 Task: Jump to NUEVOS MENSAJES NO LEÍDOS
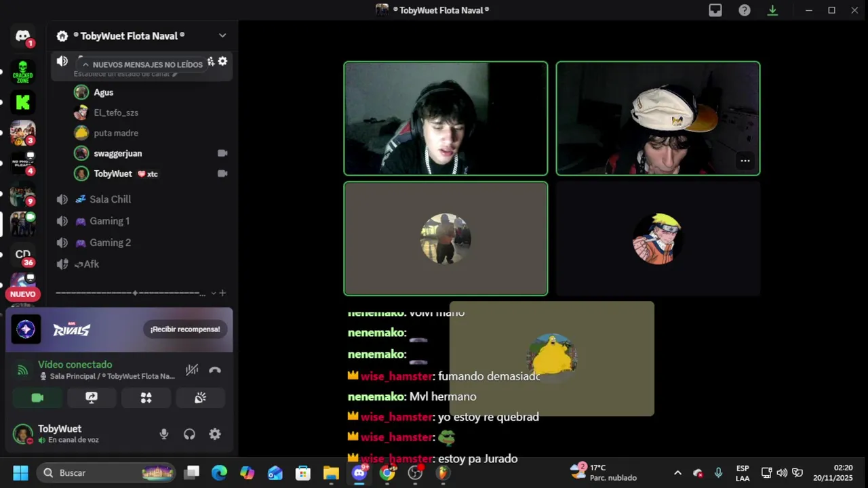[x=142, y=64]
